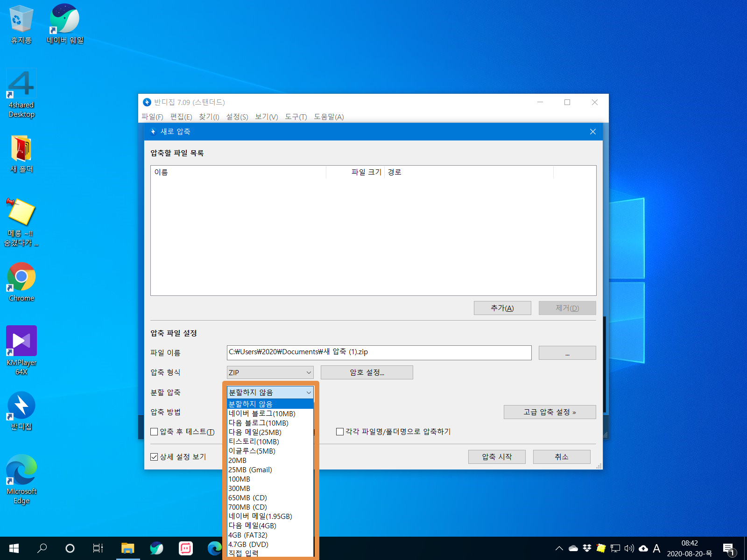Browse output path with ... button
This screenshot has width=747, height=560.
[x=567, y=353]
